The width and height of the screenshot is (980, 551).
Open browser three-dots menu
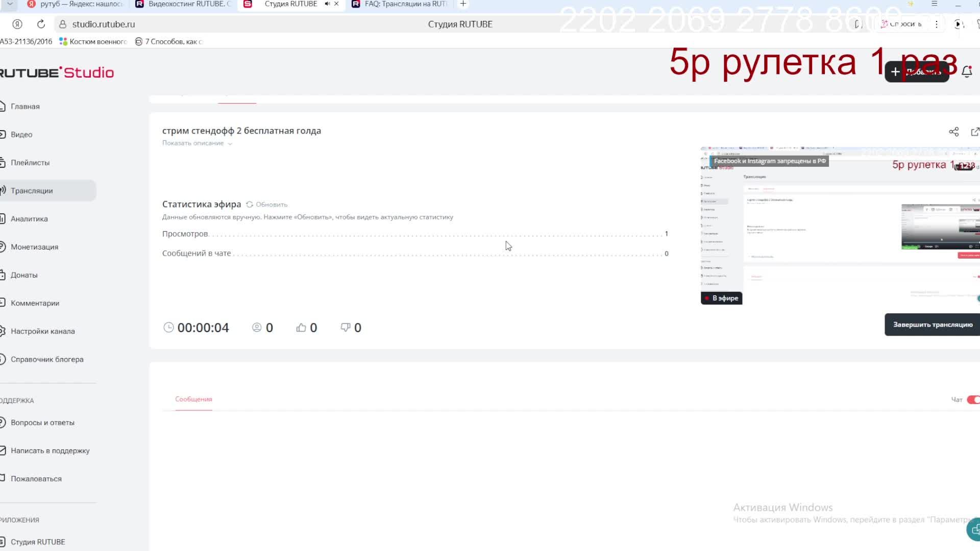pyautogui.click(x=936, y=24)
